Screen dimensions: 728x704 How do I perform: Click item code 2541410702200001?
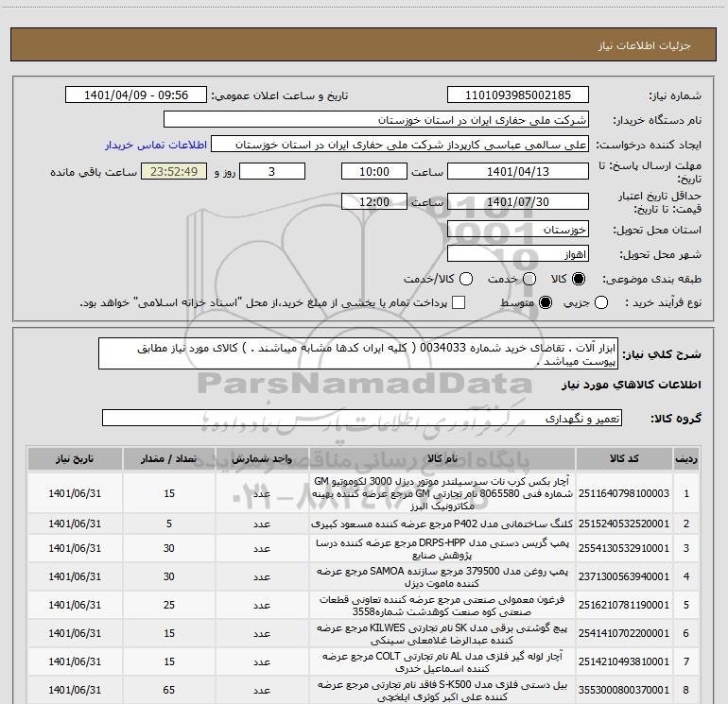pyautogui.click(x=624, y=633)
